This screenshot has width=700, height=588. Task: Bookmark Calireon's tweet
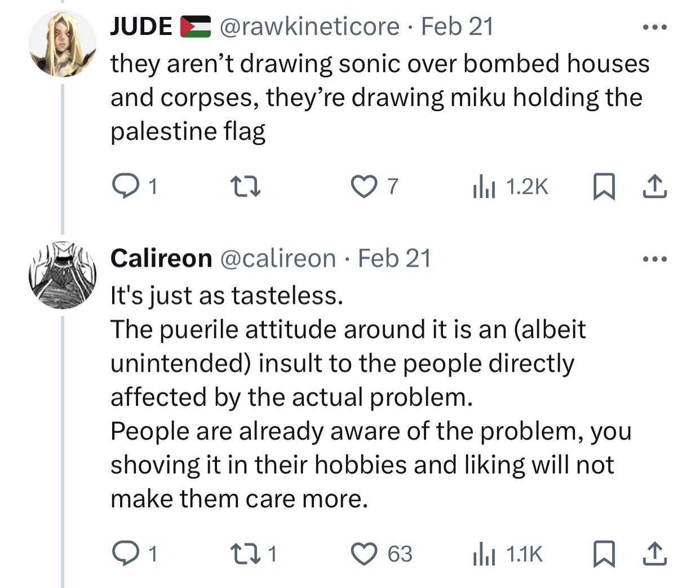604,554
